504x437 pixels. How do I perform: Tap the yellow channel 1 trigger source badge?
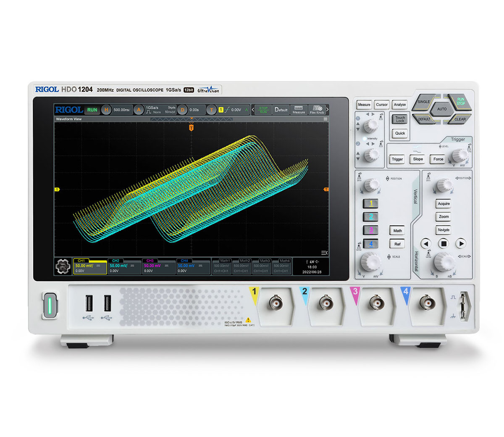(x=221, y=110)
